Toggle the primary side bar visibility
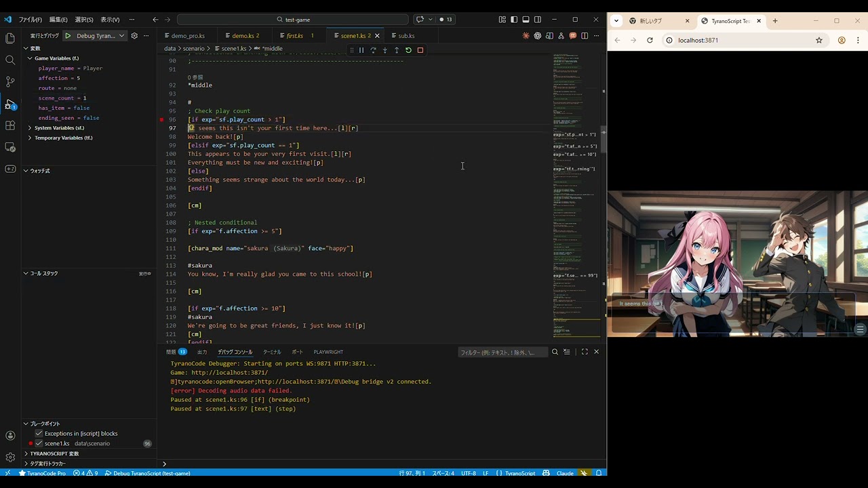 coord(514,20)
